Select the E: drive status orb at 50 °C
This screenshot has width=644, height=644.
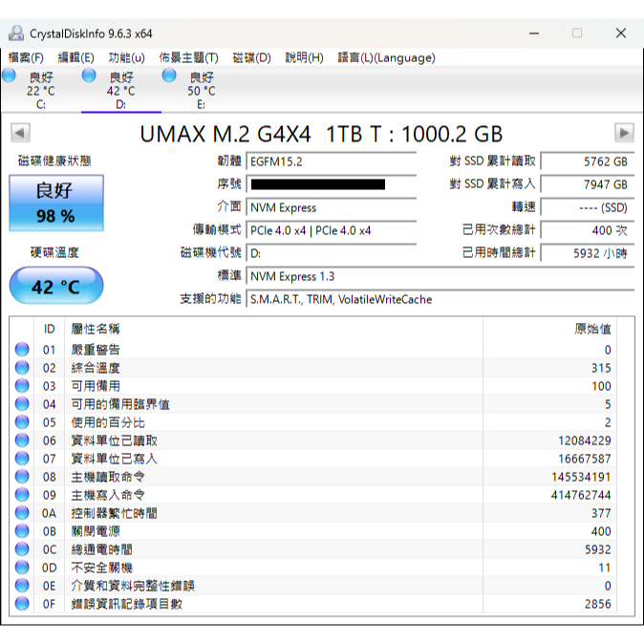(169, 75)
